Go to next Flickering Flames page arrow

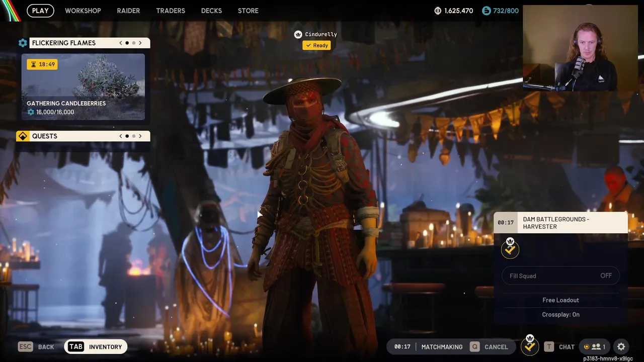tap(140, 43)
